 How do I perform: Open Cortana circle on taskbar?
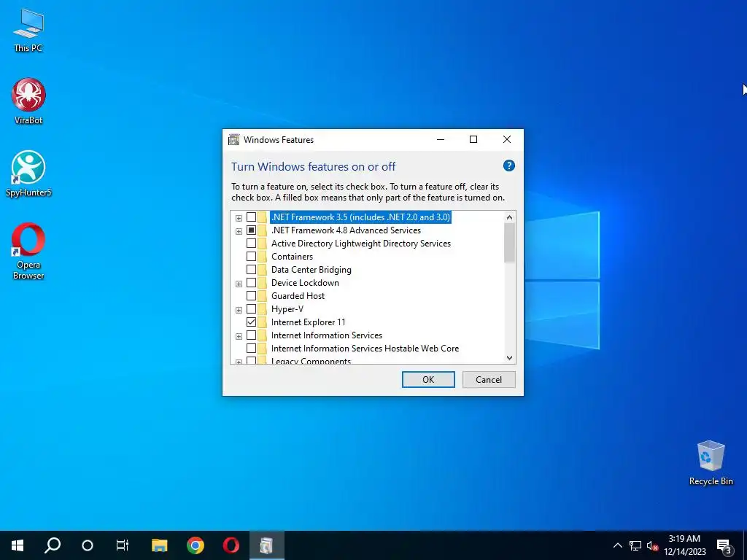point(88,545)
